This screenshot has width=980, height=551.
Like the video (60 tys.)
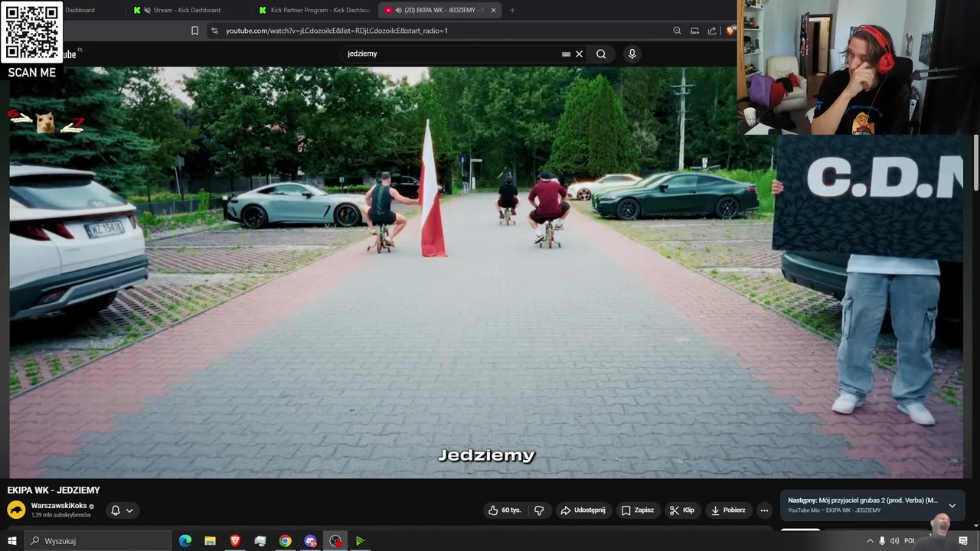505,510
